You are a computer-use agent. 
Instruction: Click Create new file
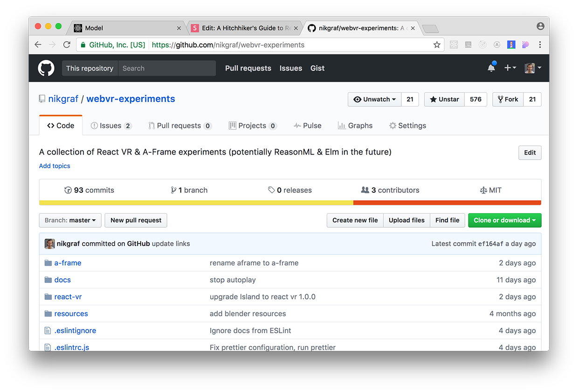pyautogui.click(x=355, y=220)
